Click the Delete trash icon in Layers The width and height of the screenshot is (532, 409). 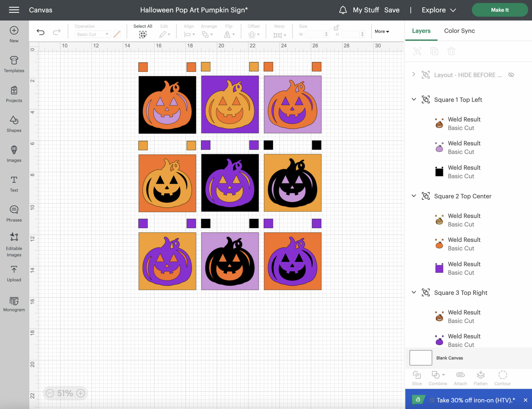coord(451,51)
